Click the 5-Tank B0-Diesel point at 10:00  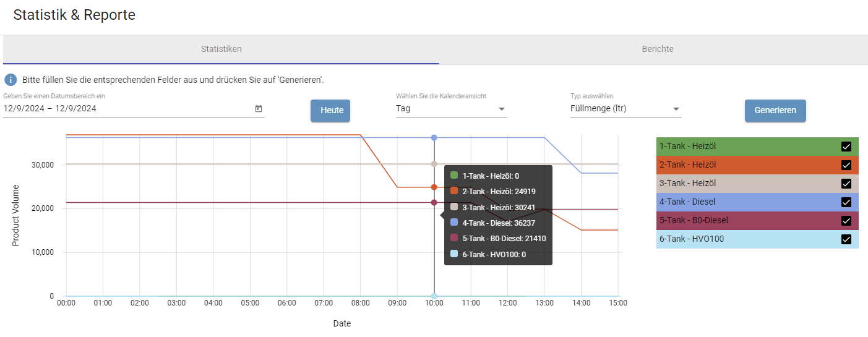434,202
